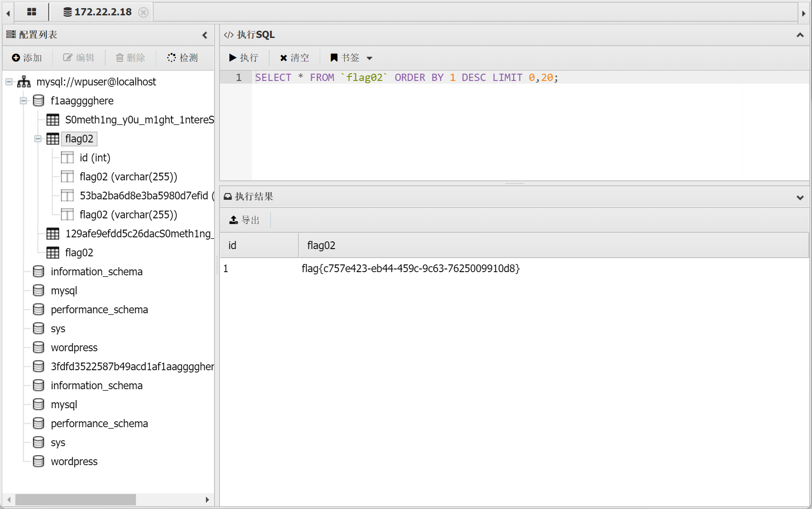Click the 删除 button
This screenshot has width=812, height=509.
pyautogui.click(x=131, y=57)
